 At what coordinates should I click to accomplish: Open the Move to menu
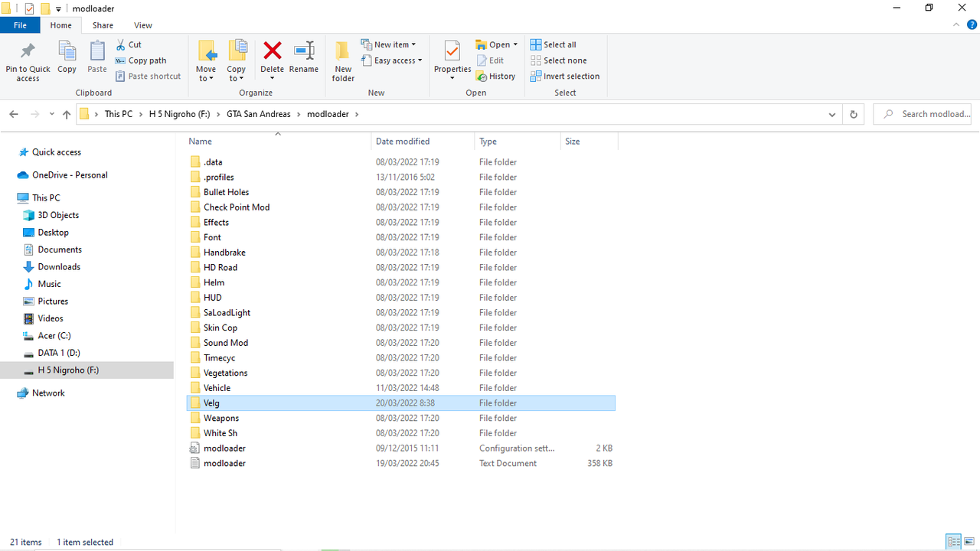coord(206,61)
